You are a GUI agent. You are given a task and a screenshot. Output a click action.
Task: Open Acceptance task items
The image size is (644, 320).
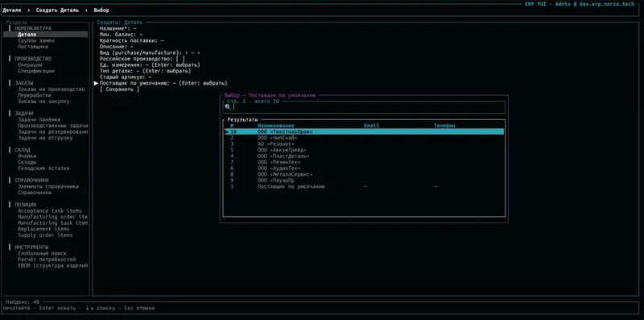point(50,210)
